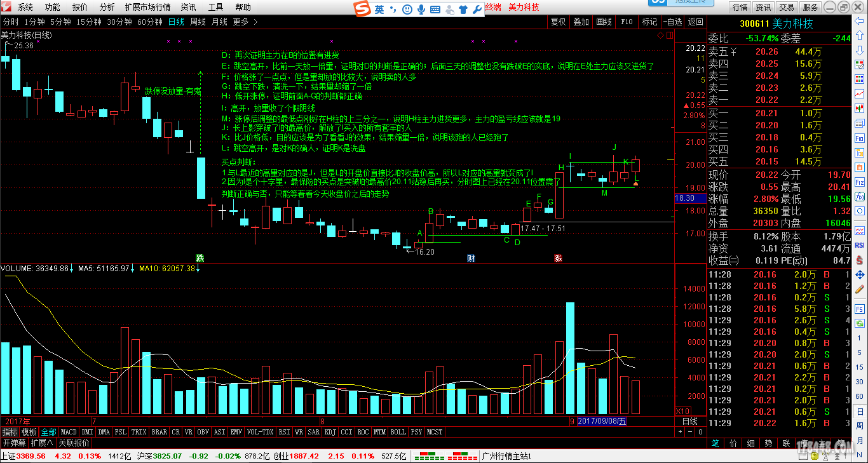Click the up arrow icon in right sidebar
This screenshot has height=463, width=868.
tap(859, 35)
